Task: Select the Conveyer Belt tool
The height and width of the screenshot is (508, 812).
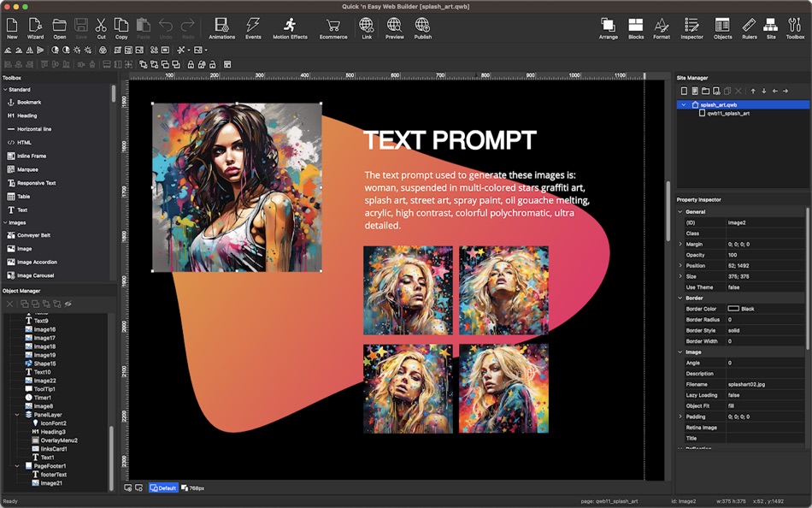Action: 28,235
